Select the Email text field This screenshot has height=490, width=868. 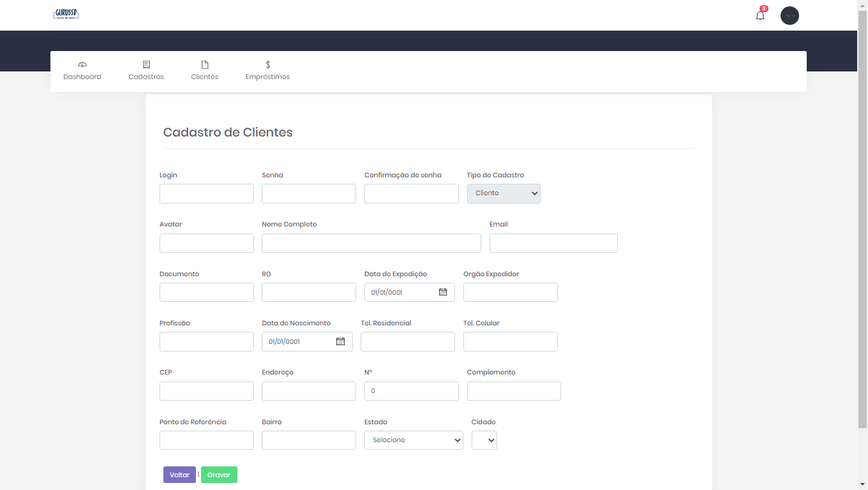point(553,243)
